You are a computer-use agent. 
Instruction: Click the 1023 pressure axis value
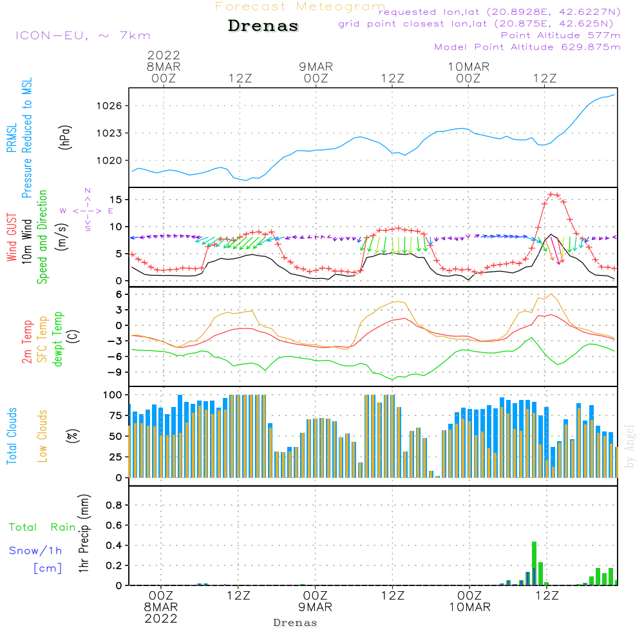(x=109, y=133)
